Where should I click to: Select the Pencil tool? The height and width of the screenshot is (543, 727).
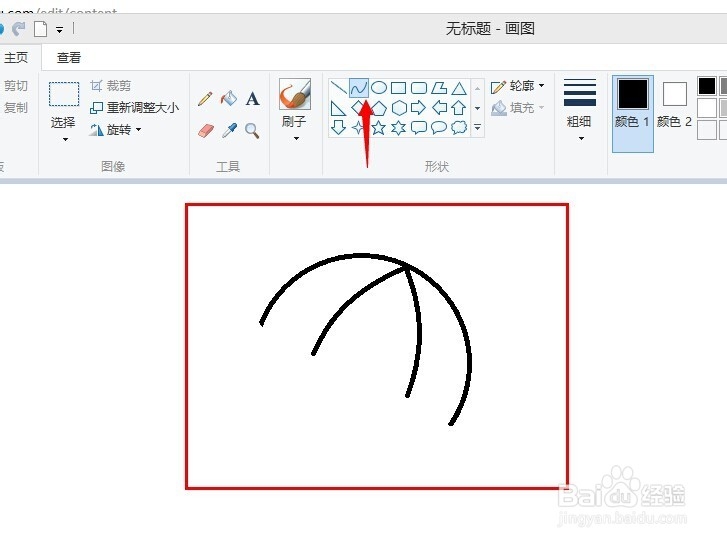205,99
